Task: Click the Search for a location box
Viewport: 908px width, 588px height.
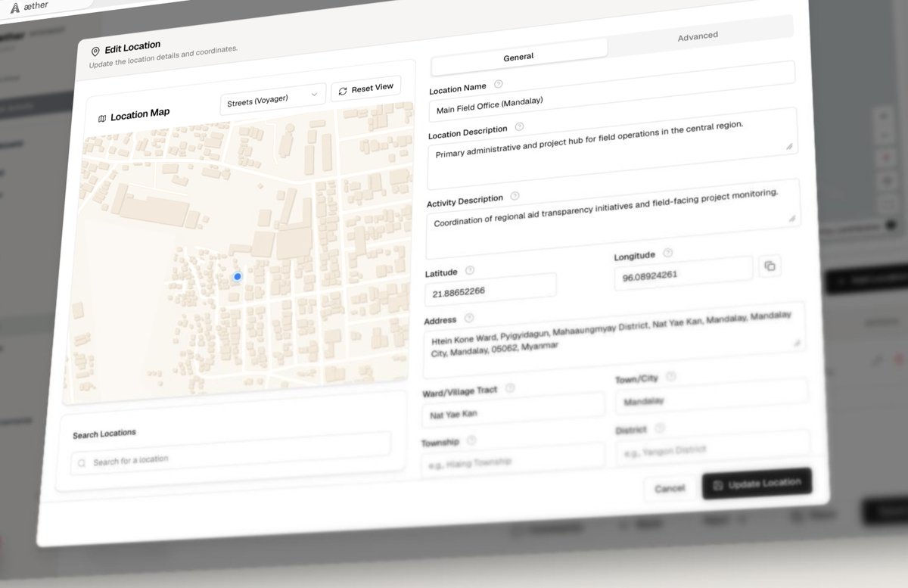Action: (x=231, y=453)
